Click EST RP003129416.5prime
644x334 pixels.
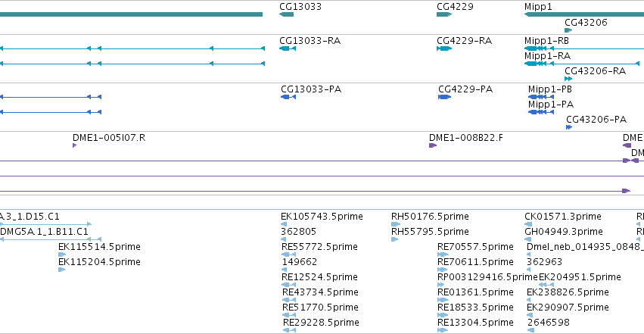click(487, 277)
